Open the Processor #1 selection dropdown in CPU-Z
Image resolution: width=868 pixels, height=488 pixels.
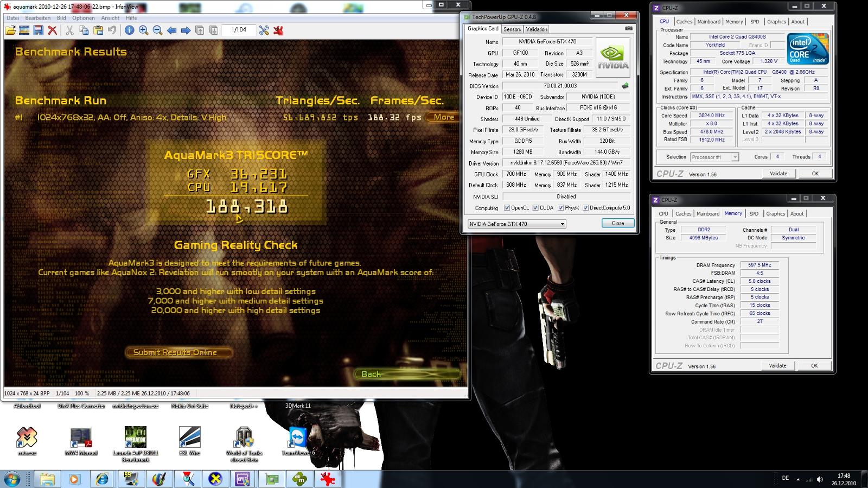point(714,157)
